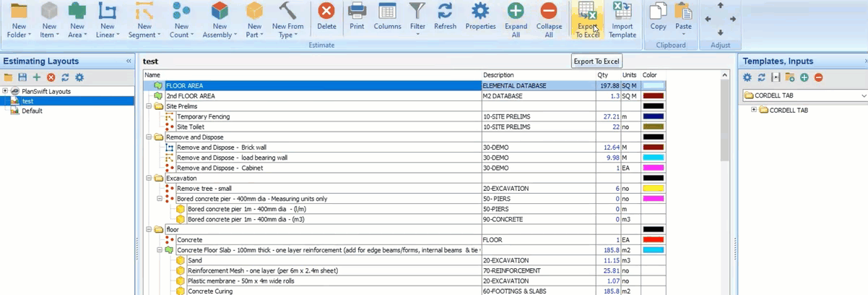Click the gear icon in Templates, Inputs toolbar
The width and height of the screenshot is (868, 295).
tap(747, 77)
